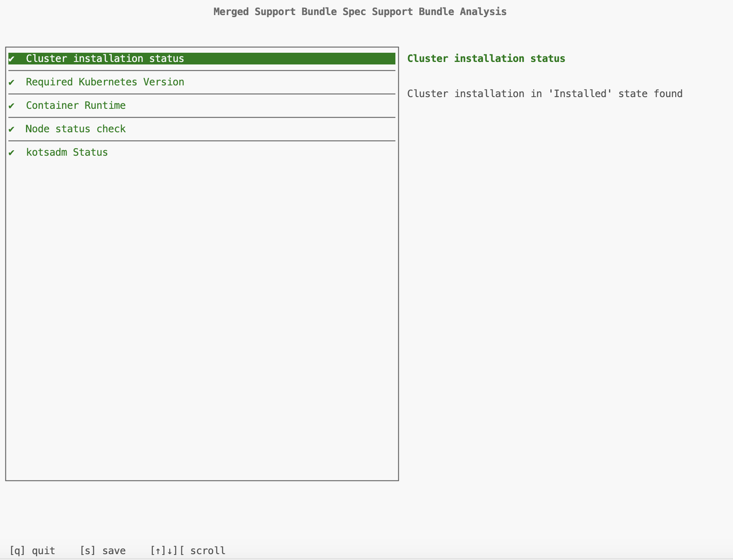This screenshot has height=560, width=733.
Task: Click the checkmark beside Required Kubernetes Version
Action: pos(12,82)
